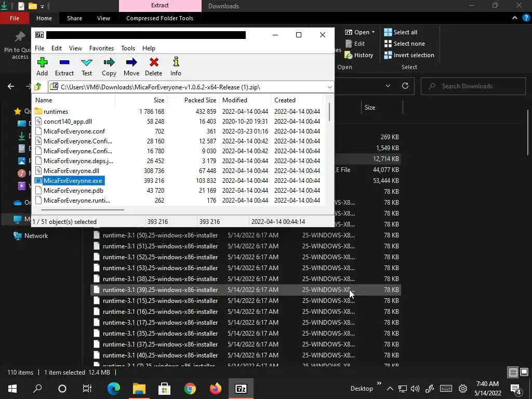Click the Test icon in 7-Zip

[87, 62]
